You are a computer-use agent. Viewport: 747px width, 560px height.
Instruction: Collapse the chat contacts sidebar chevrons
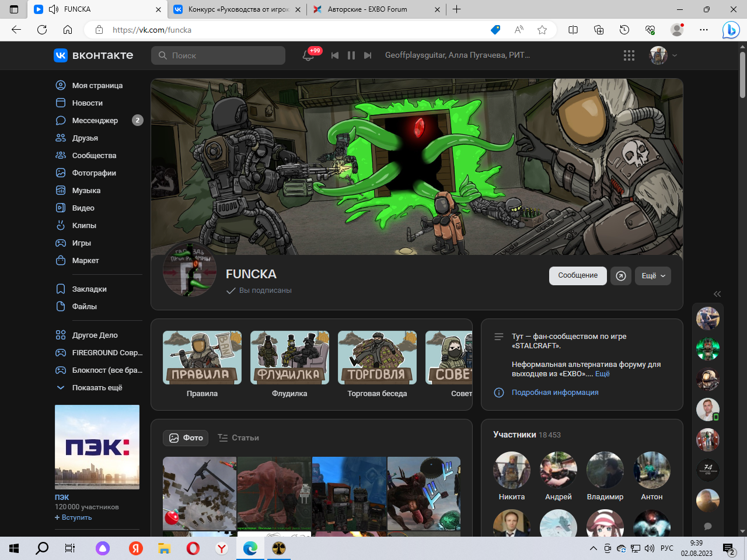tap(717, 294)
